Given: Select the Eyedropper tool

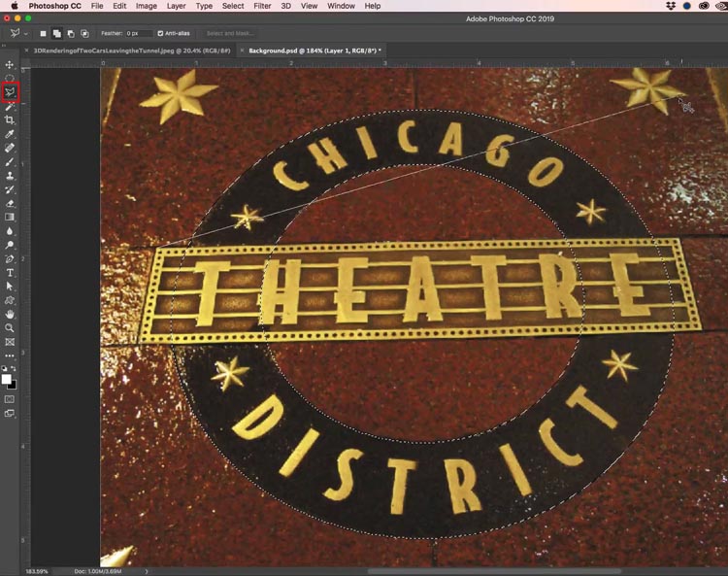Looking at the screenshot, I should coord(10,134).
